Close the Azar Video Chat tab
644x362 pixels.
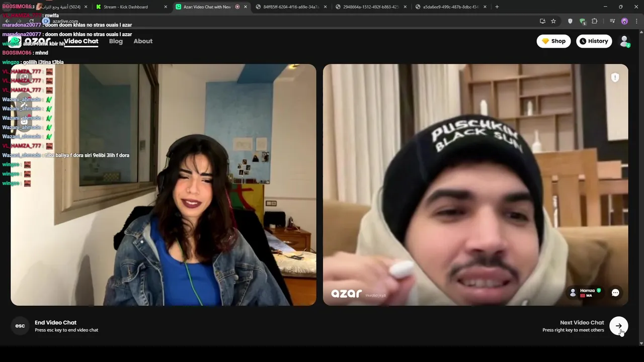pyautogui.click(x=246, y=7)
